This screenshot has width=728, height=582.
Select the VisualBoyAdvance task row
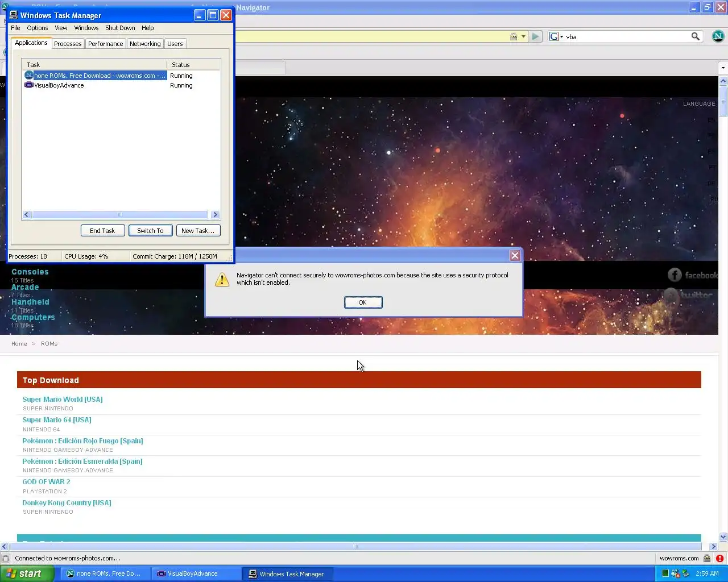tap(122, 85)
